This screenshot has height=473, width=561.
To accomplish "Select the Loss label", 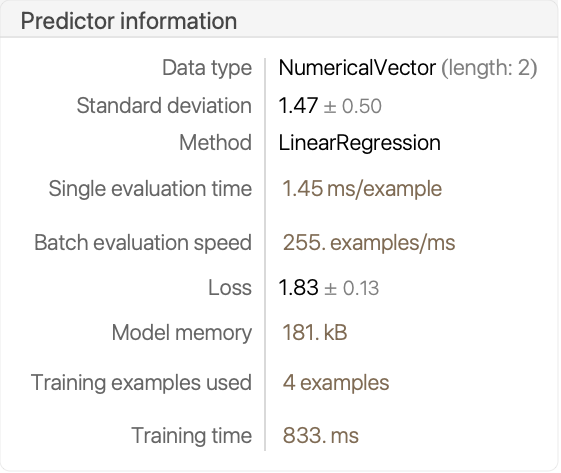I will coord(230,288).
